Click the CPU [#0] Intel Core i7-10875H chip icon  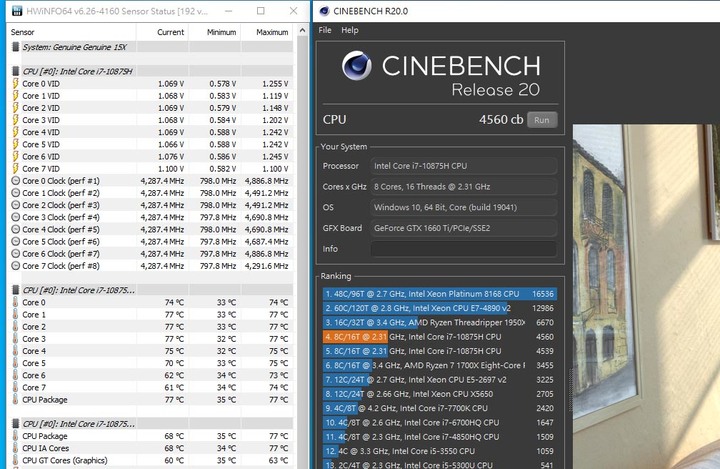15,71
